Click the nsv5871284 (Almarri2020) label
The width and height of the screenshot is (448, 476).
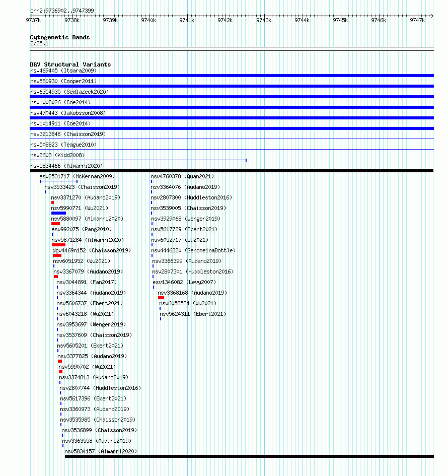pos(88,240)
